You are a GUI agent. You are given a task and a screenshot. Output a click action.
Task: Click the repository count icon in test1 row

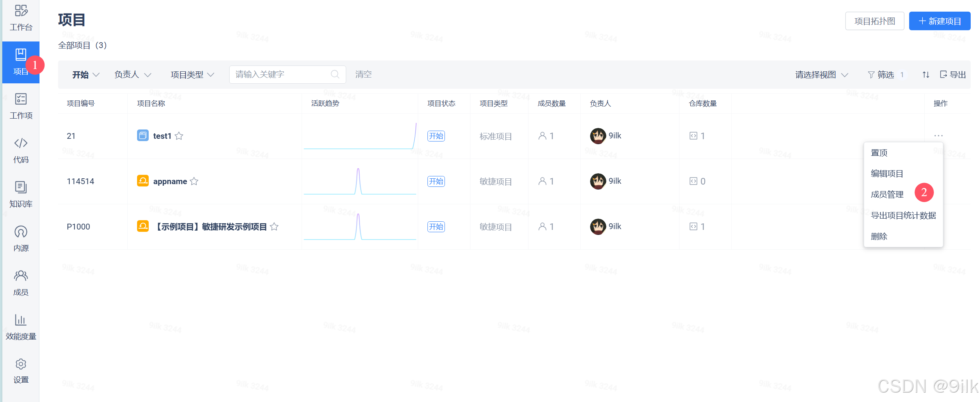pyautogui.click(x=693, y=136)
